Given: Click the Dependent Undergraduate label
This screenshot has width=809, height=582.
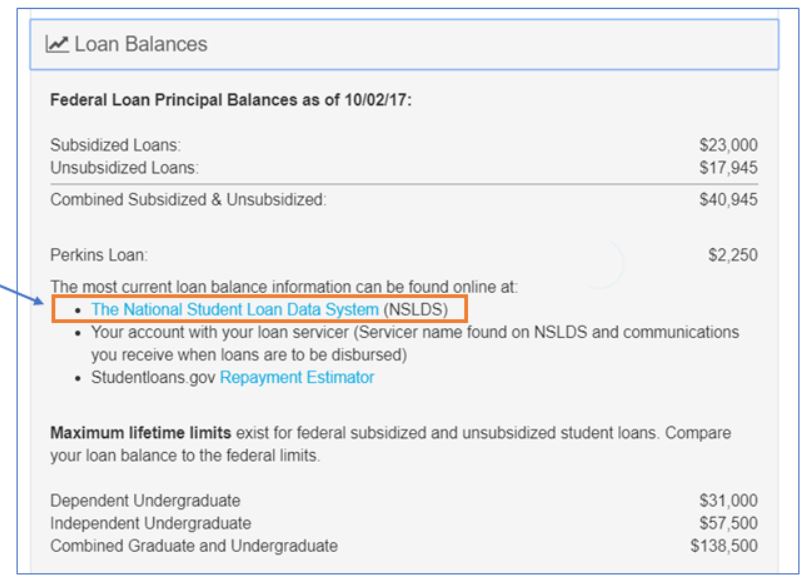Looking at the screenshot, I should [145, 500].
